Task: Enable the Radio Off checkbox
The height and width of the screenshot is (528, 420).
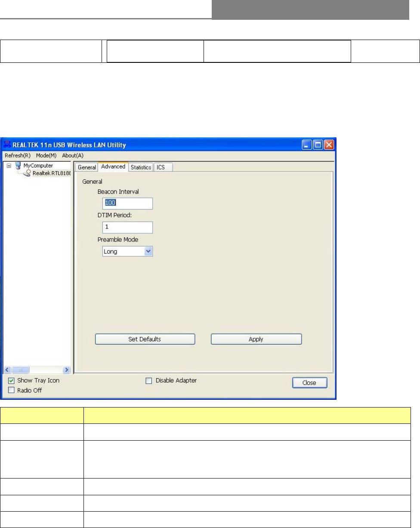Action: coord(12,390)
